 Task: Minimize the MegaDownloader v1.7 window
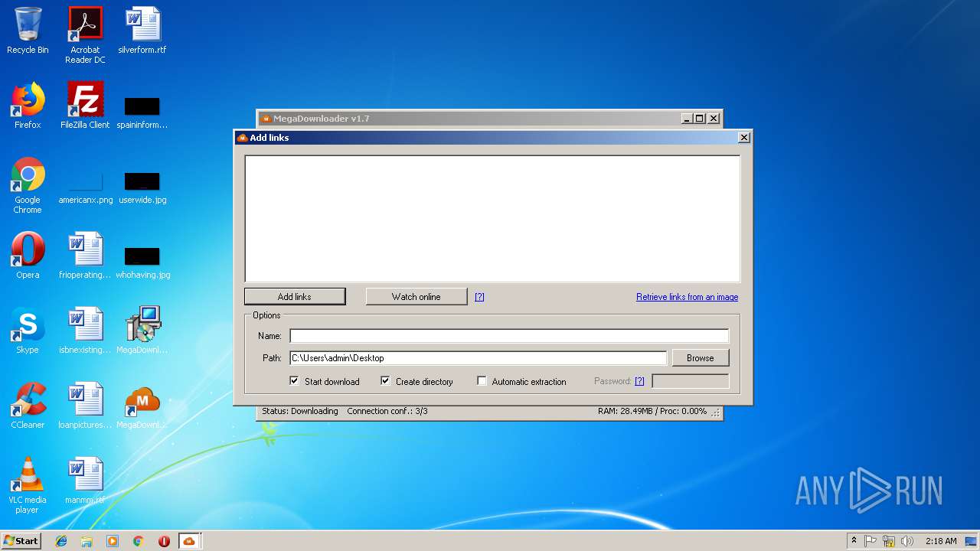[687, 119]
